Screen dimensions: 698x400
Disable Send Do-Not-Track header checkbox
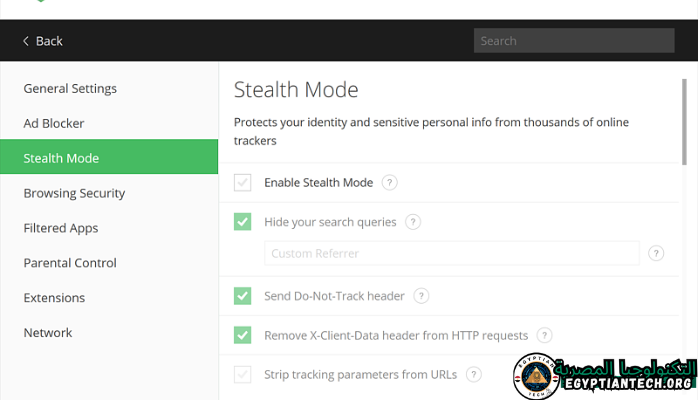(x=242, y=296)
